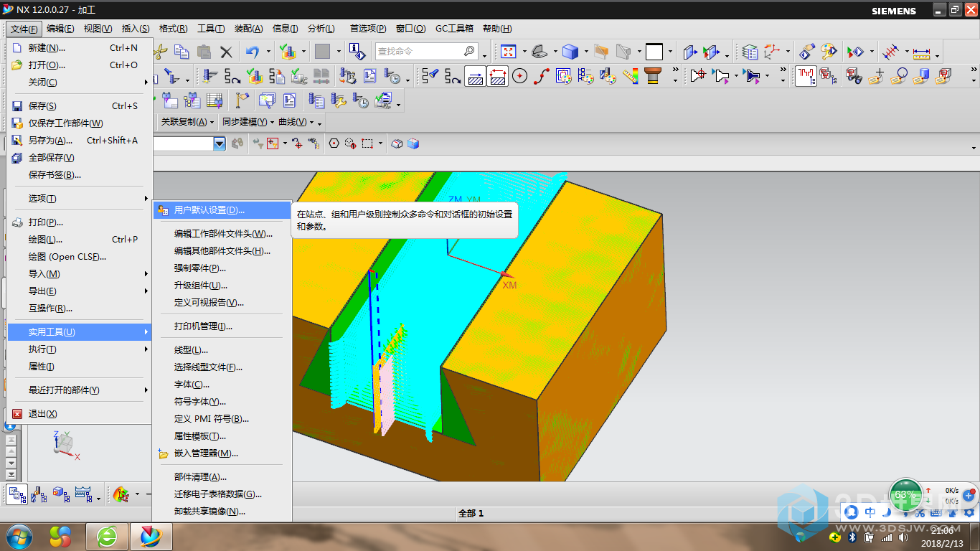Select 用户默认设置(D)... menu entry
Viewport: 980px width, 551px height.
tap(222, 210)
